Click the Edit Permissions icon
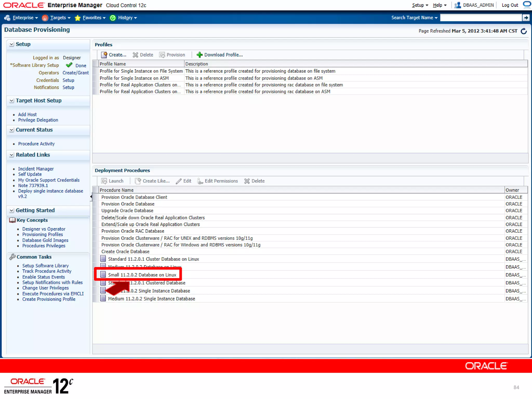Viewport: 532px width, 399px height. (x=200, y=181)
